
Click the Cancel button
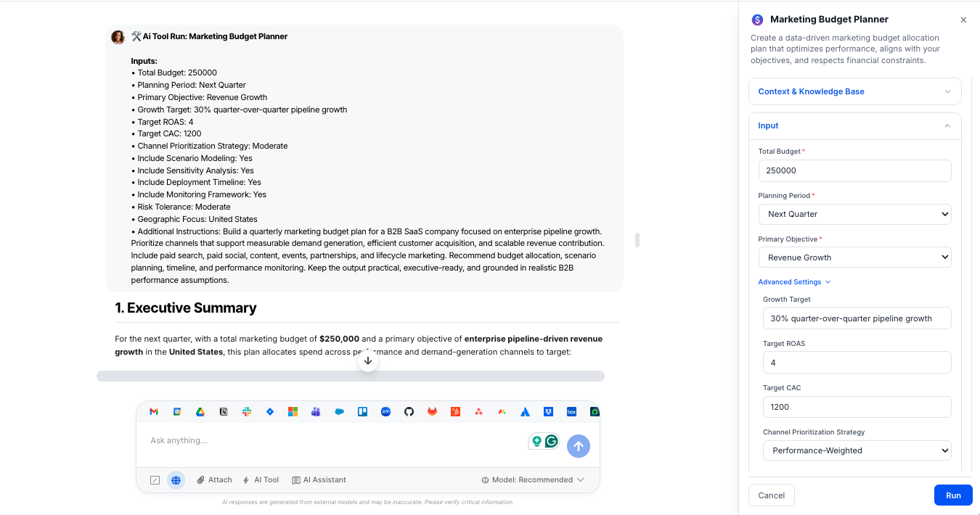[x=771, y=495]
